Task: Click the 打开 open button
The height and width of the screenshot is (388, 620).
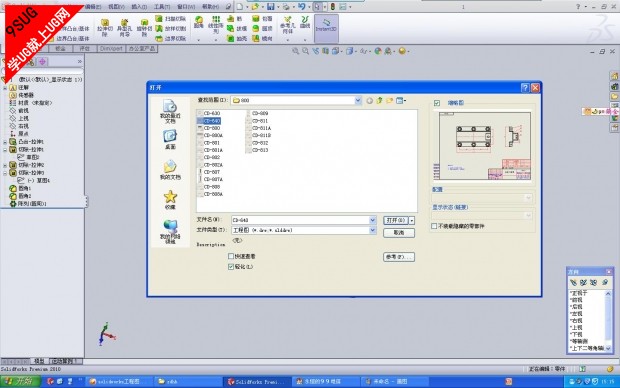Action: coord(395,220)
